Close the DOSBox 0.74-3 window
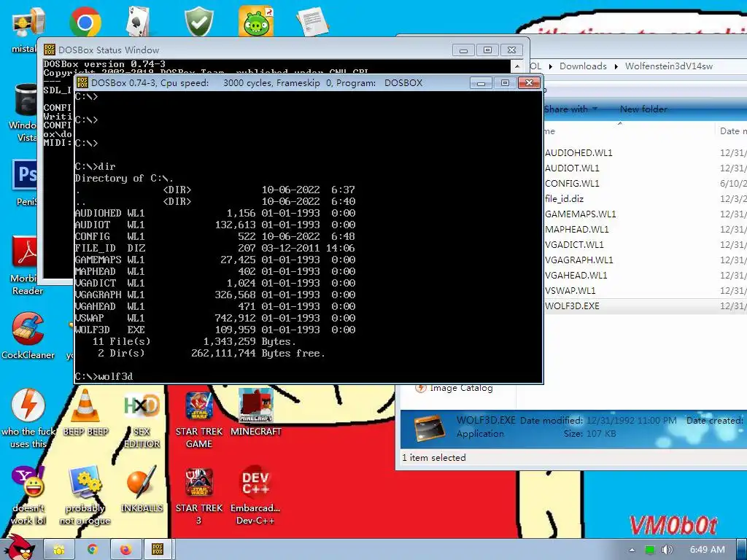Screen dimensions: 747x560 [x=529, y=83]
